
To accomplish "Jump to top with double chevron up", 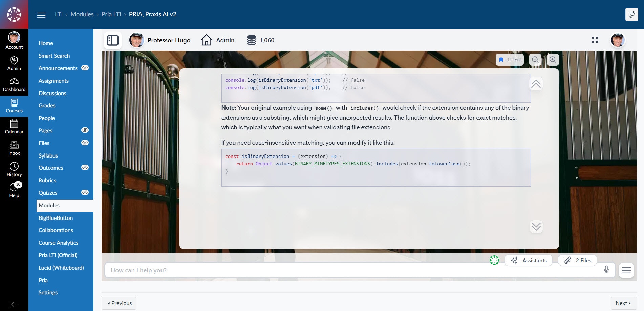I will point(536,84).
